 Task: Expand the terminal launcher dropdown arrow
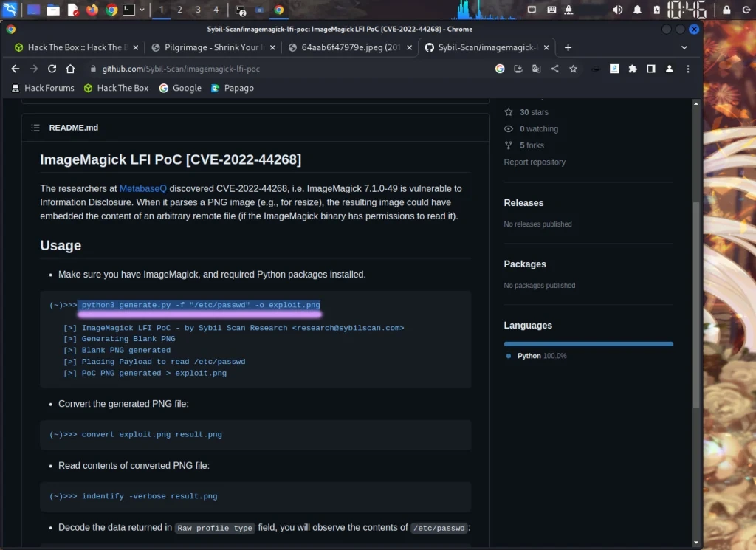click(x=142, y=10)
